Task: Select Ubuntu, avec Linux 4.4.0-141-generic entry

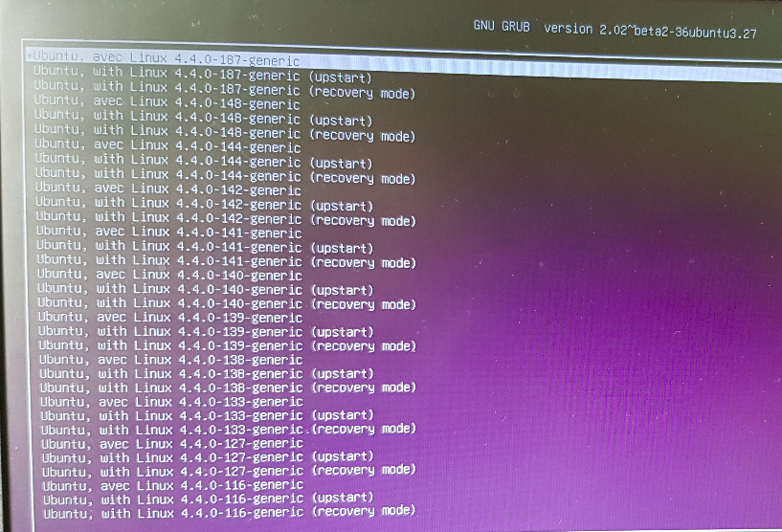Action: pyautogui.click(x=169, y=233)
